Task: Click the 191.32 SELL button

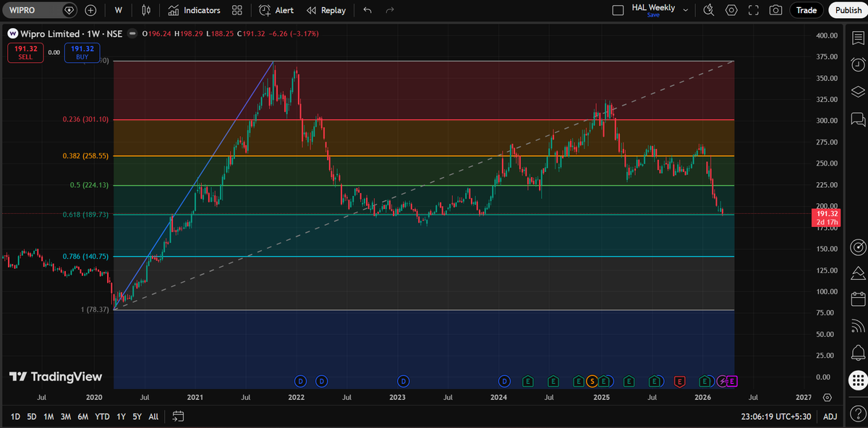Action: tap(25, 53)
